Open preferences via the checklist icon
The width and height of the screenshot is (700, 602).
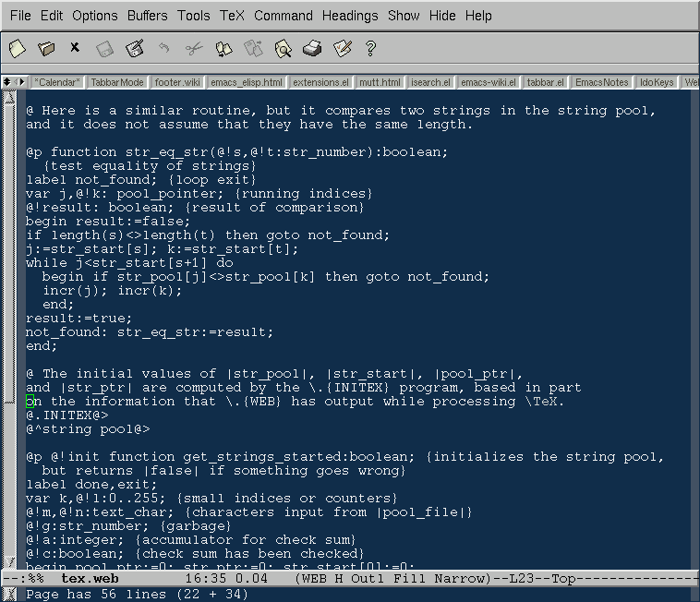342,48
